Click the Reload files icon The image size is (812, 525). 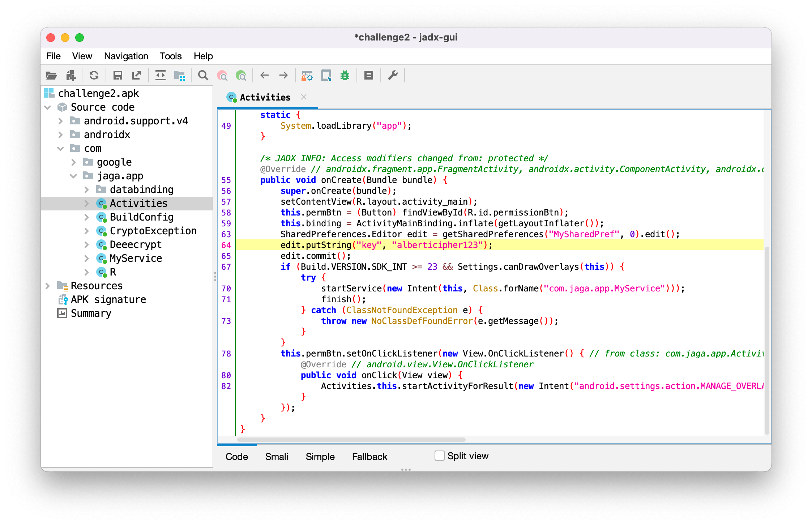[94, 76]
